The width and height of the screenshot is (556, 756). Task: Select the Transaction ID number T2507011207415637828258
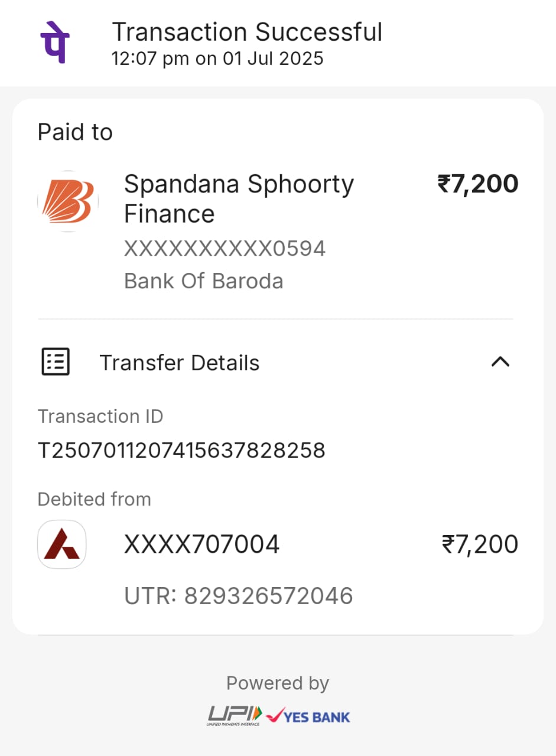click(181, 451)
